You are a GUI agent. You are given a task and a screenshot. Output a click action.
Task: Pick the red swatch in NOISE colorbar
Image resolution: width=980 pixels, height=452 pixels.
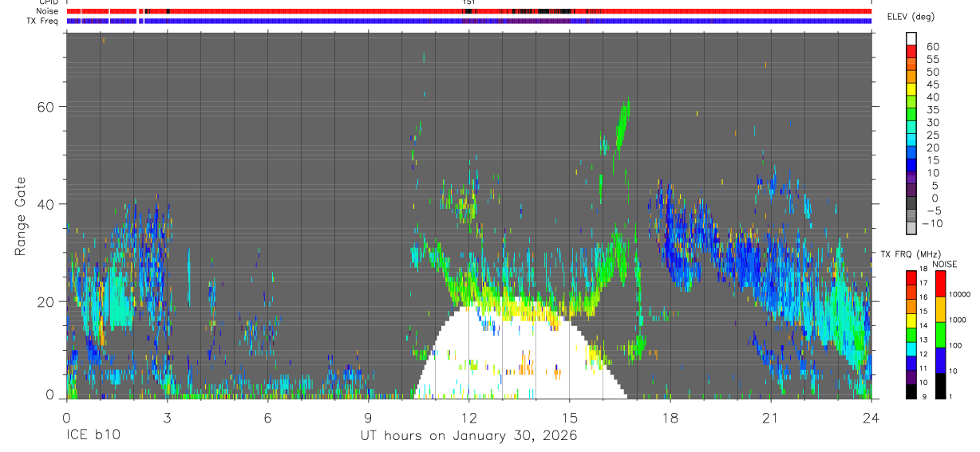coord(940,283)
